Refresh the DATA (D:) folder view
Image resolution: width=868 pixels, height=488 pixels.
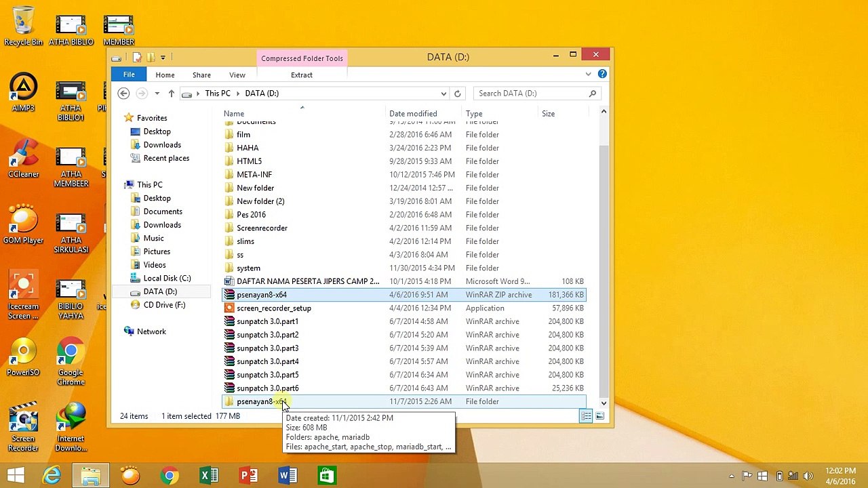[457, 94]
